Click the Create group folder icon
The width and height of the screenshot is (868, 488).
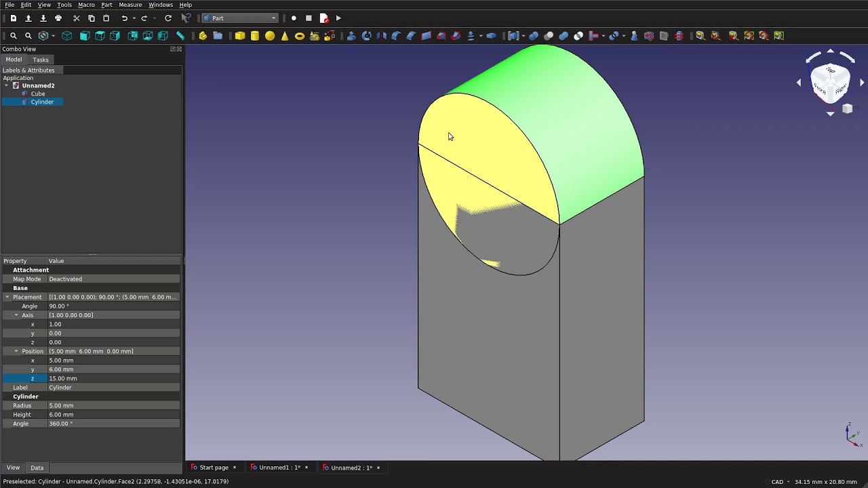(x=218, y=36)
